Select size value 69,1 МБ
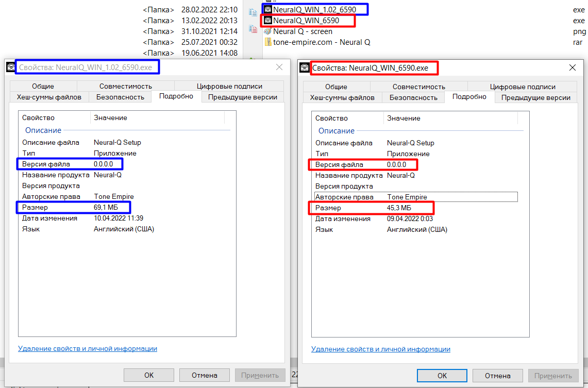Screen dimensions: 588x388 click(106, 207)
